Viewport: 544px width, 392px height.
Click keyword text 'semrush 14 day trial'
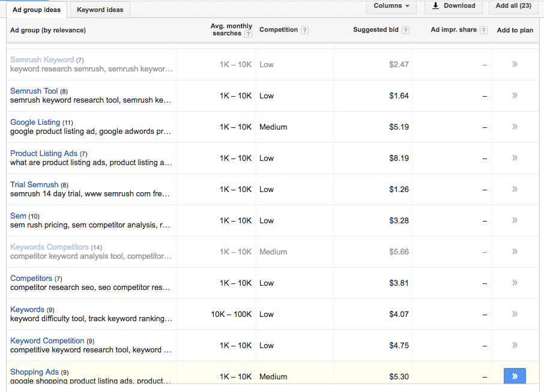pos(45,193)
